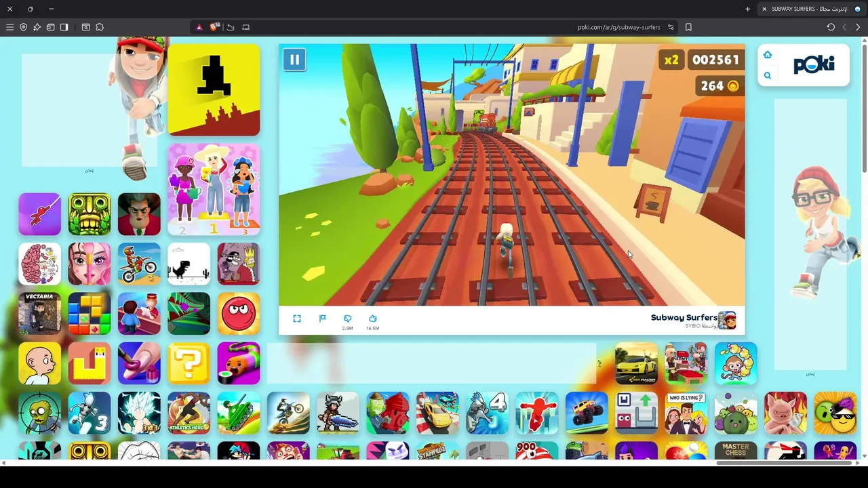Image resolution: width=868 pixels, height=488 pixels.
Task: Open the browser extensions puzzle icon
Action: click(100, 27)
